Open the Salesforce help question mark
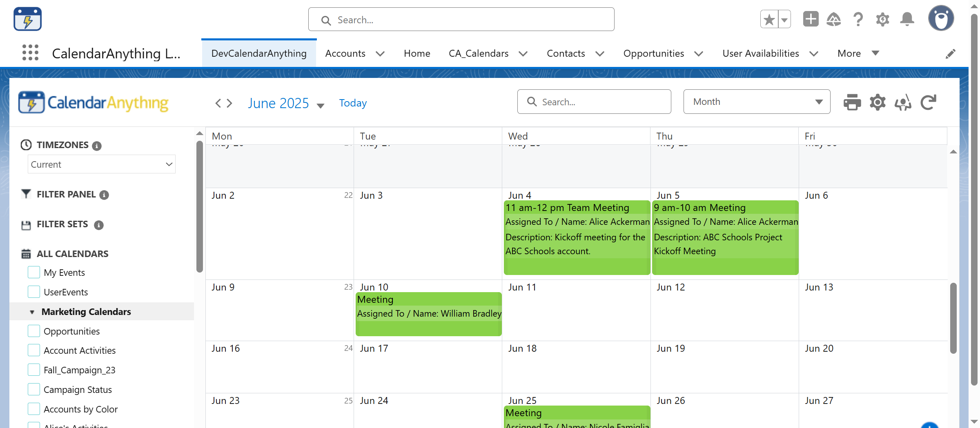This screenshot has height=428, width=980. tap(858, 19)
